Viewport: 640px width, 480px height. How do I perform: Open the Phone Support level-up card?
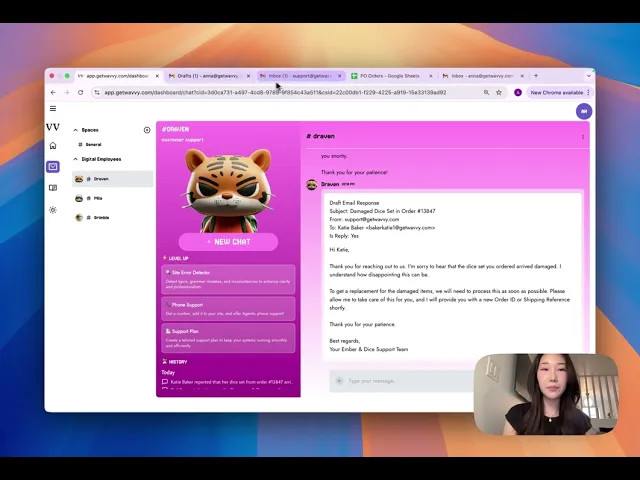[x=228, y=309]
